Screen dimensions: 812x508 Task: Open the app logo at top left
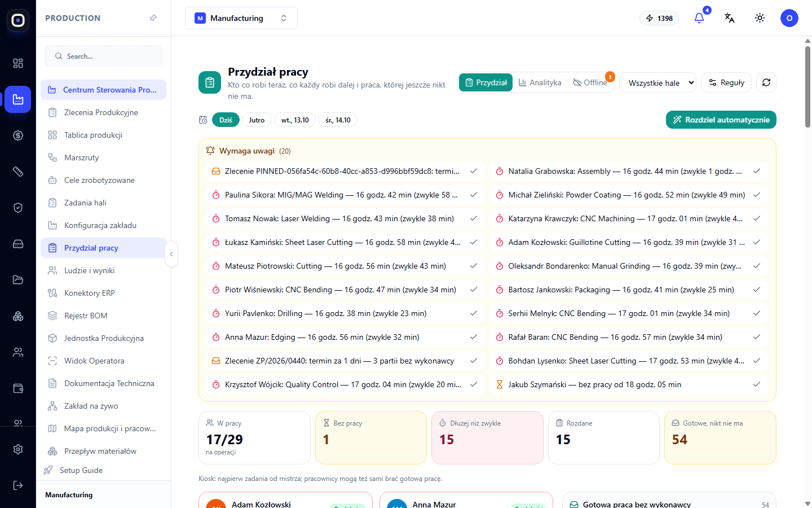point(18,20)
